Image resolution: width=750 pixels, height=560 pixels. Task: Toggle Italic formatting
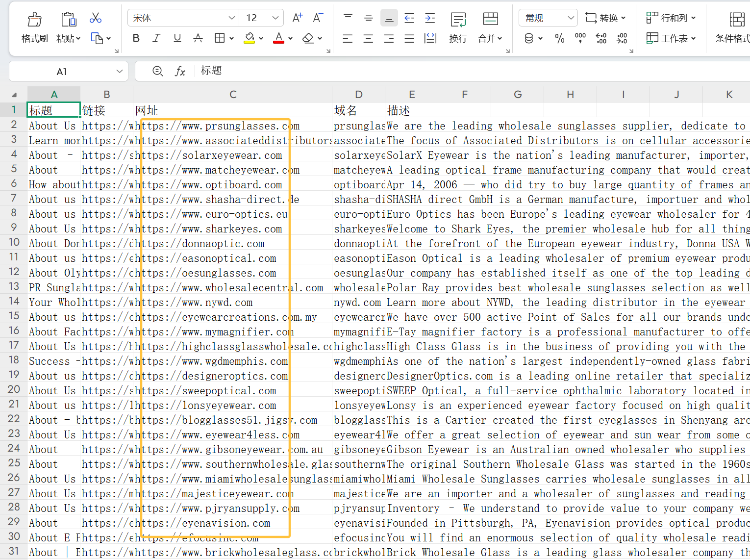pos(156,38)
